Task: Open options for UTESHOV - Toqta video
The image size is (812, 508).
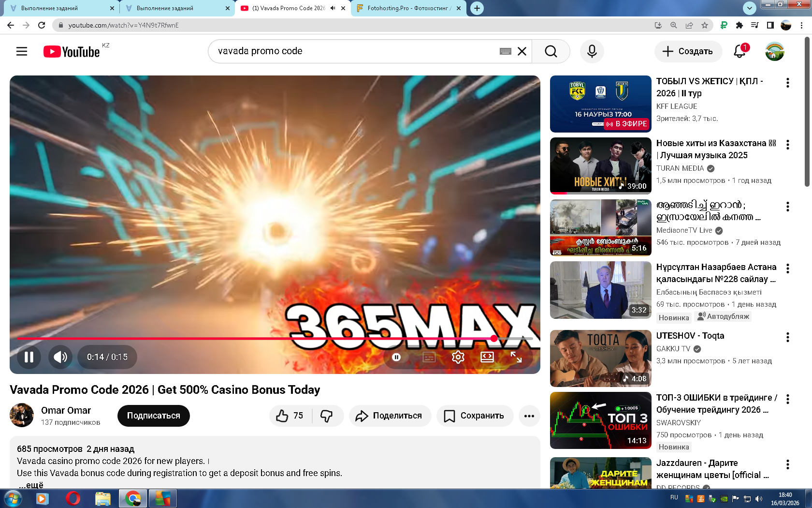Action: [x=788, y=337]
